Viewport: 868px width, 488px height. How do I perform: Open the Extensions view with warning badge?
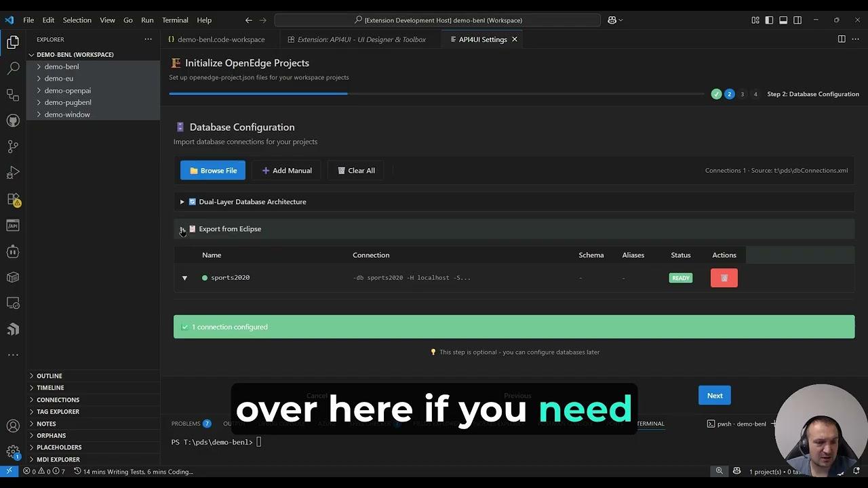pos(13,199)
